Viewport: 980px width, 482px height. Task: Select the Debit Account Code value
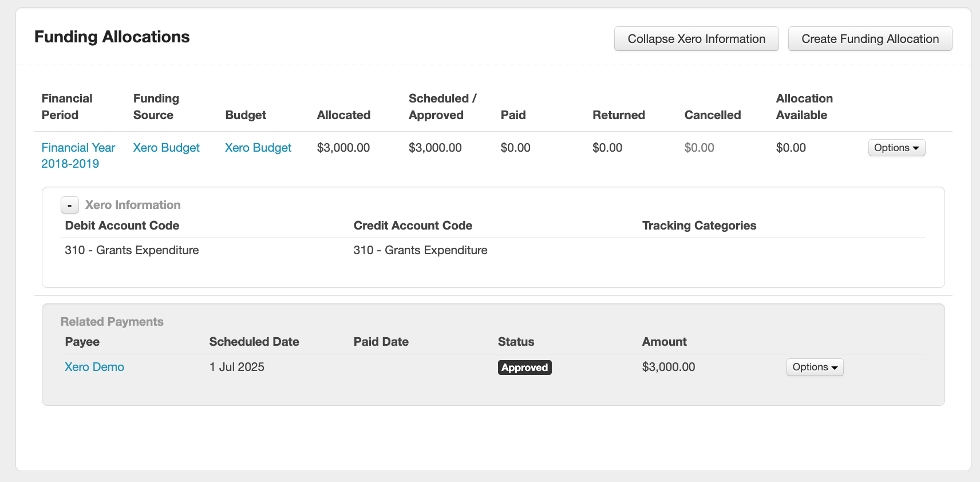(132, 250)
